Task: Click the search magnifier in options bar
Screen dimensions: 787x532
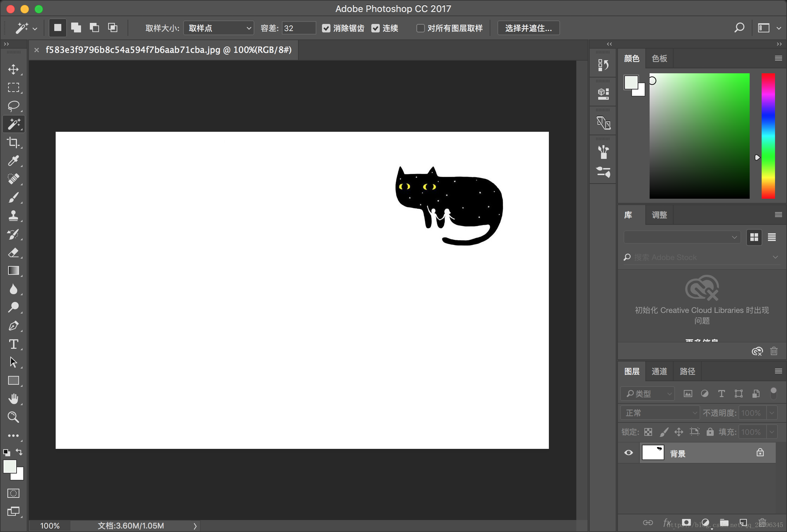Action: pos(739,28)
